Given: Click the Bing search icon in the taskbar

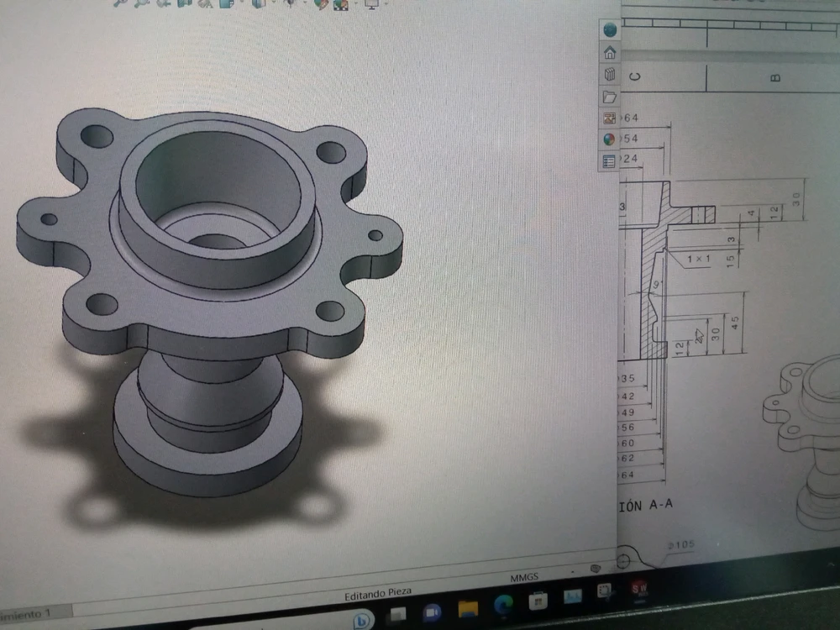Looking at the screenshot, I should pyautogui.click(x=363, y=620).
